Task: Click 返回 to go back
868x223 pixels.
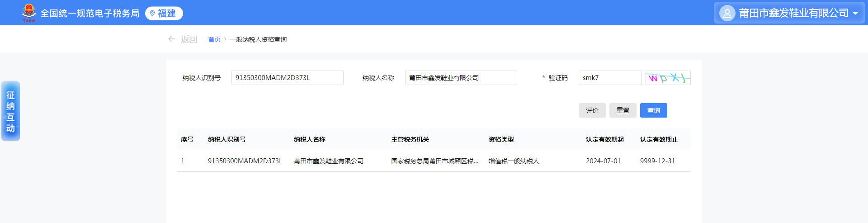Action: click(189, 39)
